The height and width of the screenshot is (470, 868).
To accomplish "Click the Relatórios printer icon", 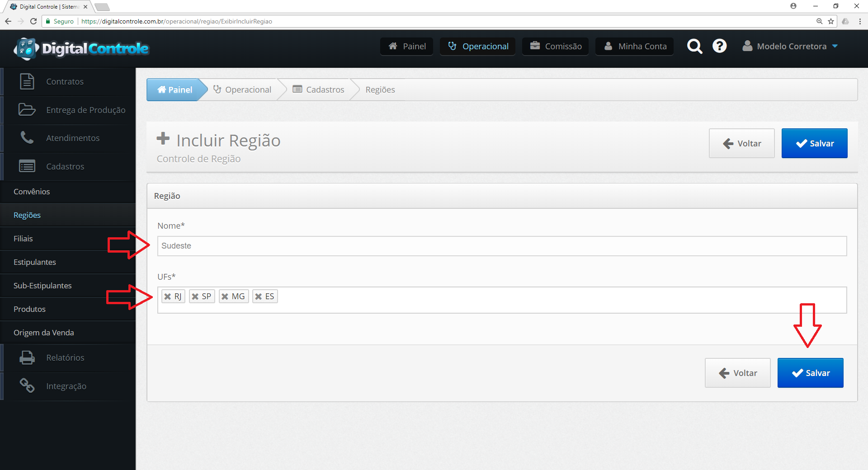I will tap(27, 357).
